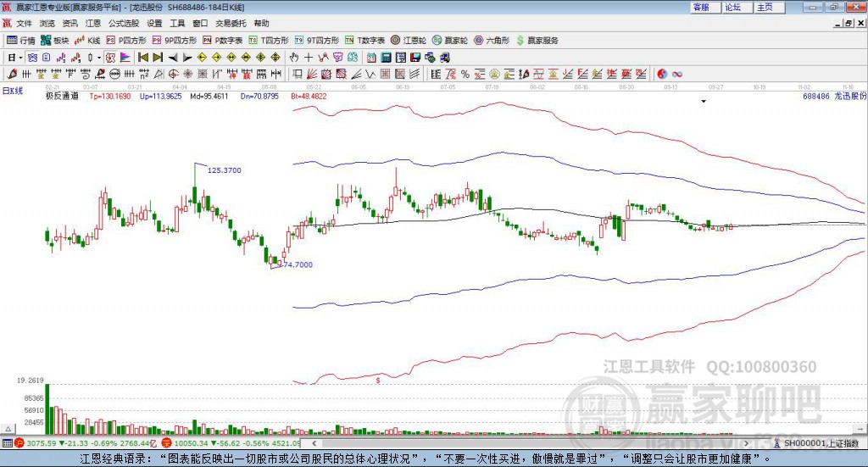Screen dimensions: 868x467
Task: Select the Gann fan red rays tool
Action: coord(311,74)
